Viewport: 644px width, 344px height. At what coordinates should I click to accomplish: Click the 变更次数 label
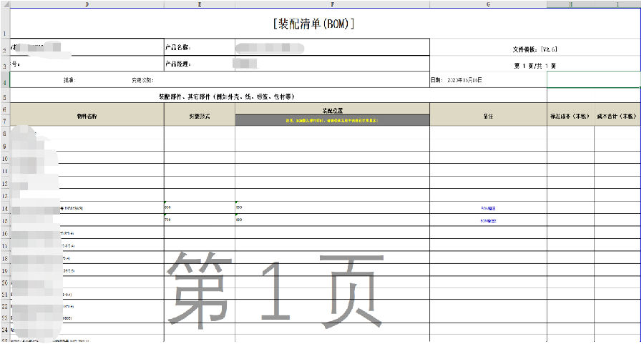click(x=142, y=81)
